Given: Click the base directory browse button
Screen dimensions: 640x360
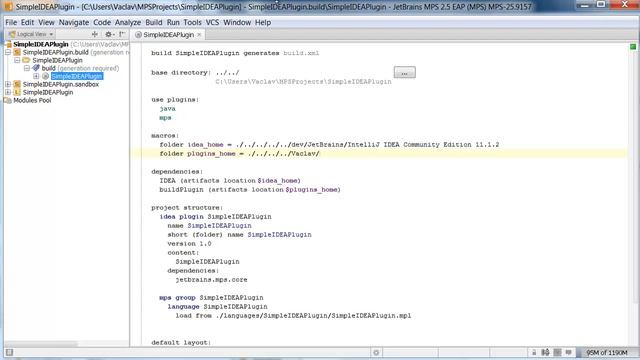Looking at the screenshot, I should click(404, 73).
